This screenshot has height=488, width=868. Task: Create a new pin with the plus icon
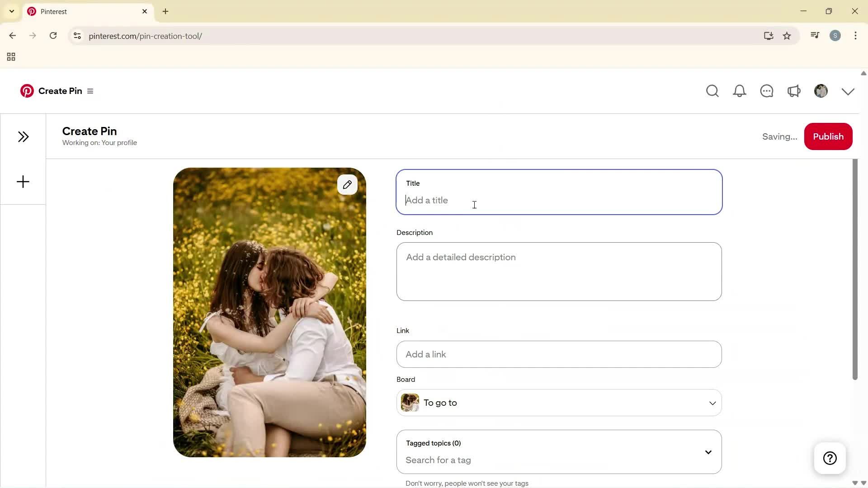point(23,182)
